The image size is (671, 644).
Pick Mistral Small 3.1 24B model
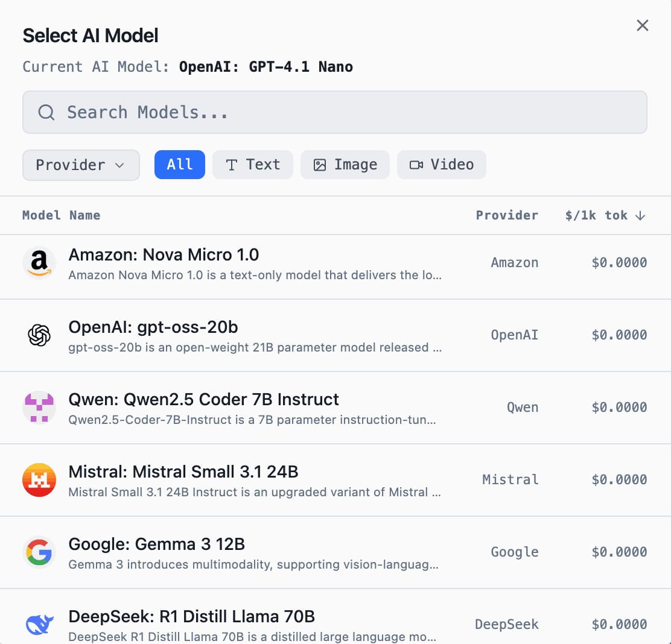pos(183,472)
